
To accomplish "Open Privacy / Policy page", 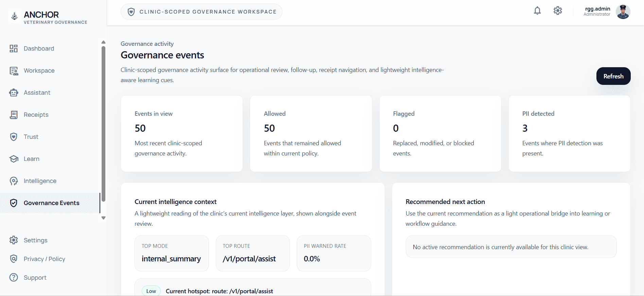I will 50,259.
